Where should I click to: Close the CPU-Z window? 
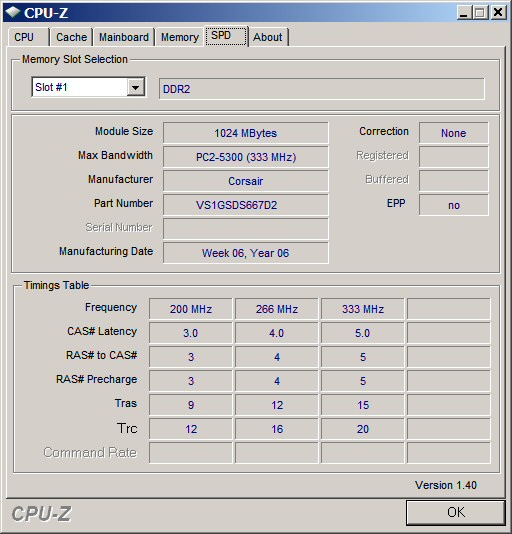(498, 13)
